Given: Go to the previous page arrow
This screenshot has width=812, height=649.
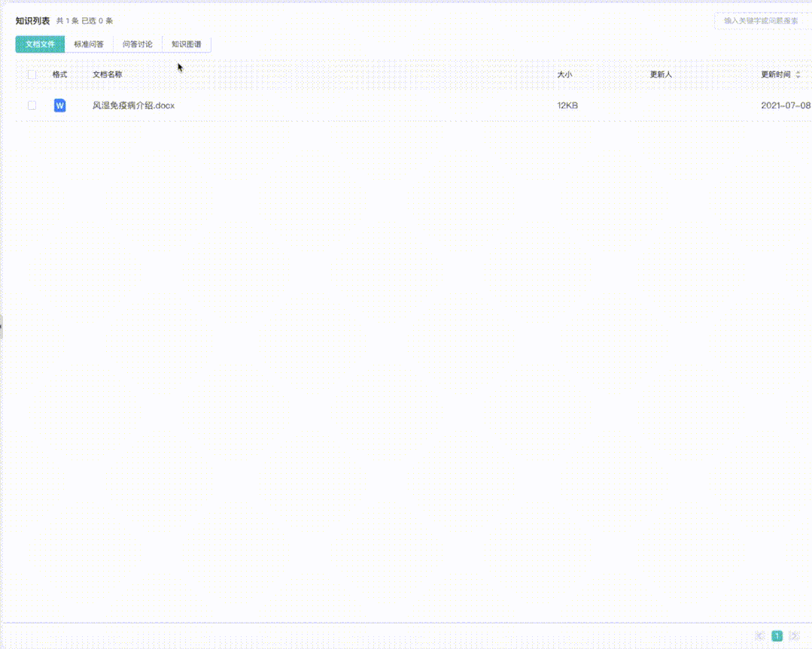Looking at the screenshot, I should (760, 635).
